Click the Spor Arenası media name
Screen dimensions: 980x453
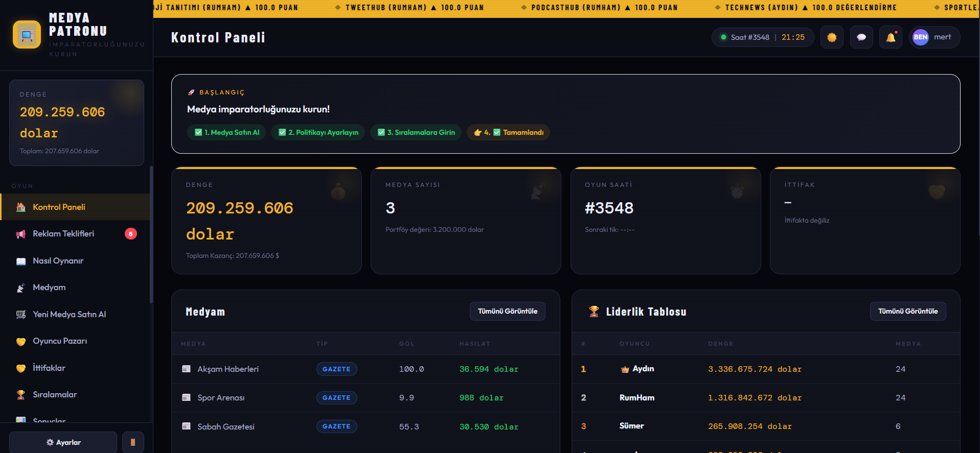click(221, 398)
